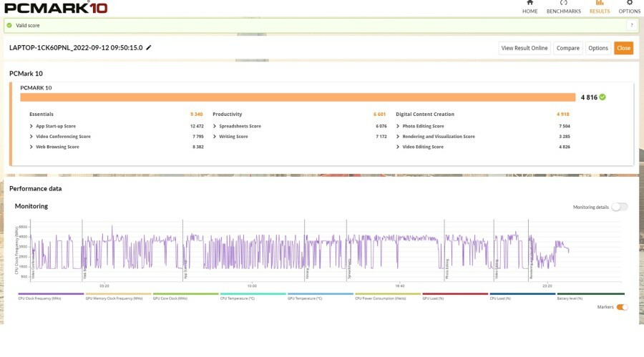Click the 10:00 time axis label
The height and width of the screenshot is (357, 644).
(252, 286)
